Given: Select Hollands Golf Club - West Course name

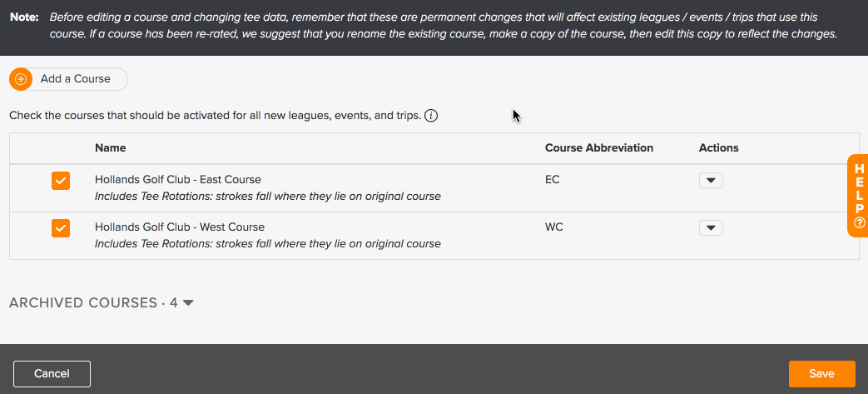Looking at the screenshot, I should click(x=180, y=227).
